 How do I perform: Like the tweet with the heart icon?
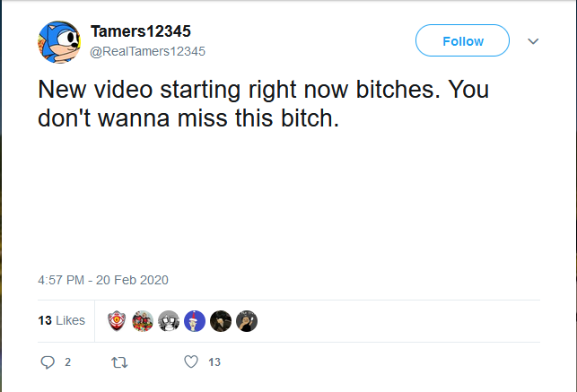190,362
